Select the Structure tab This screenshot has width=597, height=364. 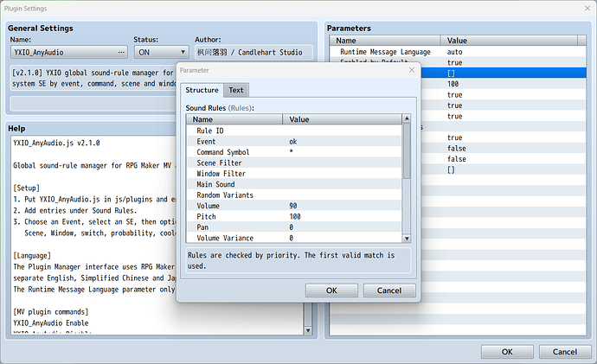pos(202,90)
